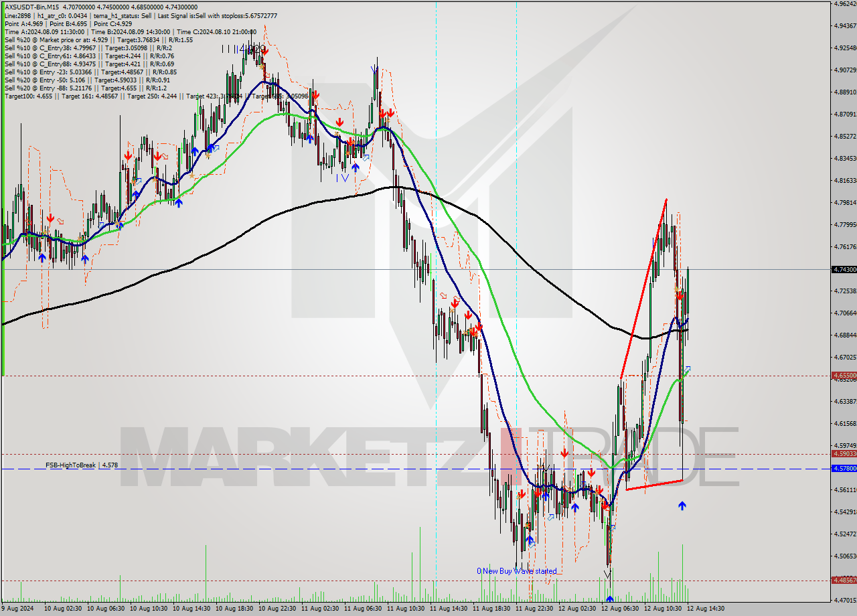Select the 'Sell %20 @ Entry -50: 5.106' line
The width and height of the screenshot is (857, 616).
(x=87, y=80)
